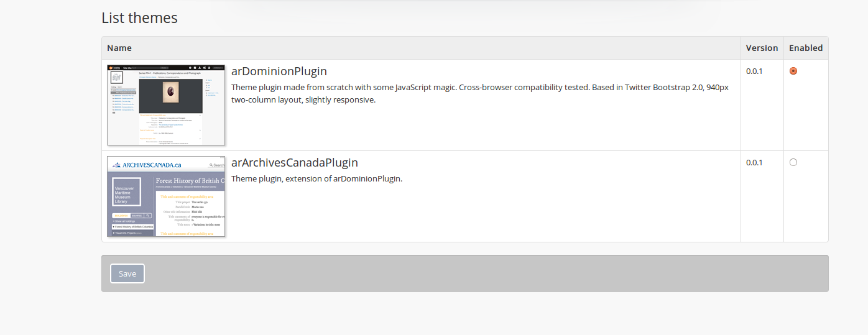Image resolution: width=868 pixels, height=335 pixels.
Task: Click the arDominionPlugin theme name
Action: [x=279, y=71]
